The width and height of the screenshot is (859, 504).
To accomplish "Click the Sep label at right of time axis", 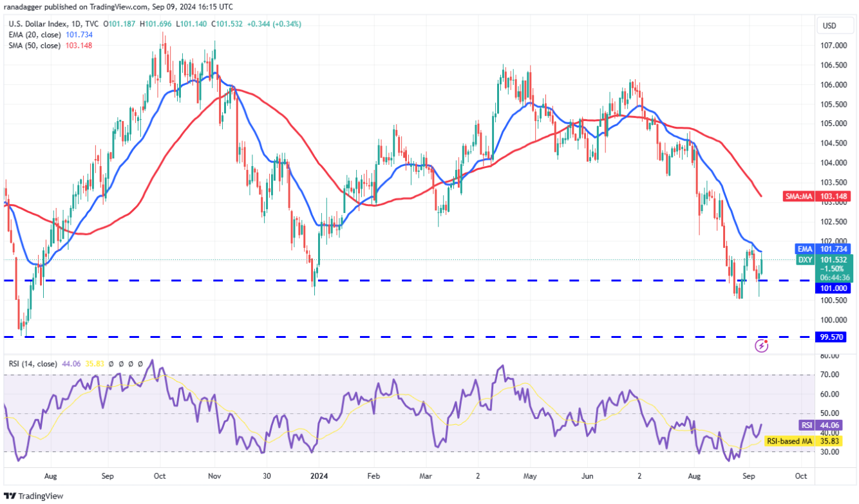I will [x=748, y=477].
